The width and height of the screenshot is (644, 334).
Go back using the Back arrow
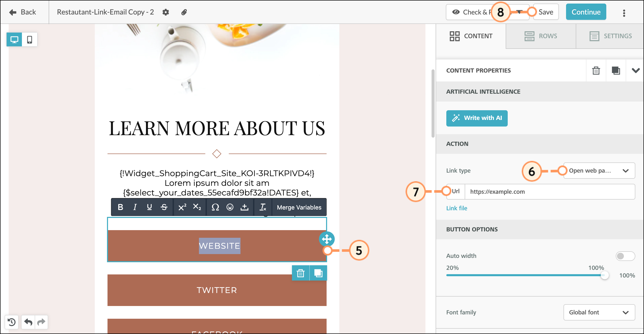[22, 12]
